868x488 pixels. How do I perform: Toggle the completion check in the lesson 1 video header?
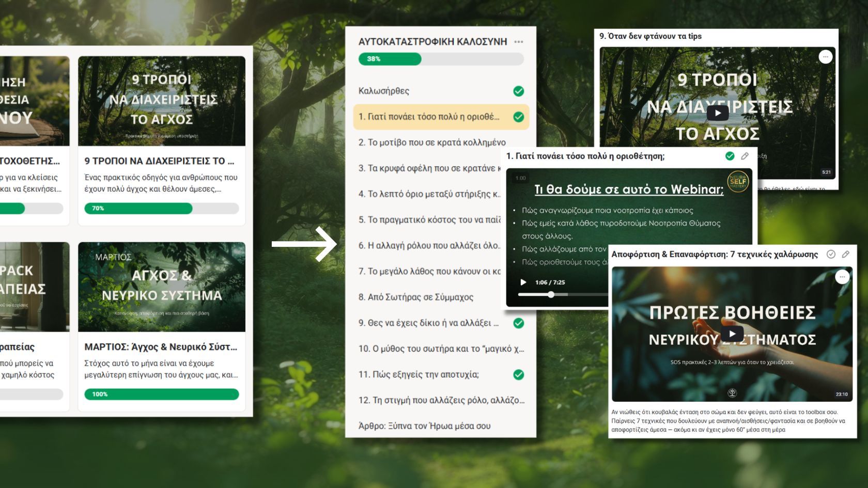730,156
